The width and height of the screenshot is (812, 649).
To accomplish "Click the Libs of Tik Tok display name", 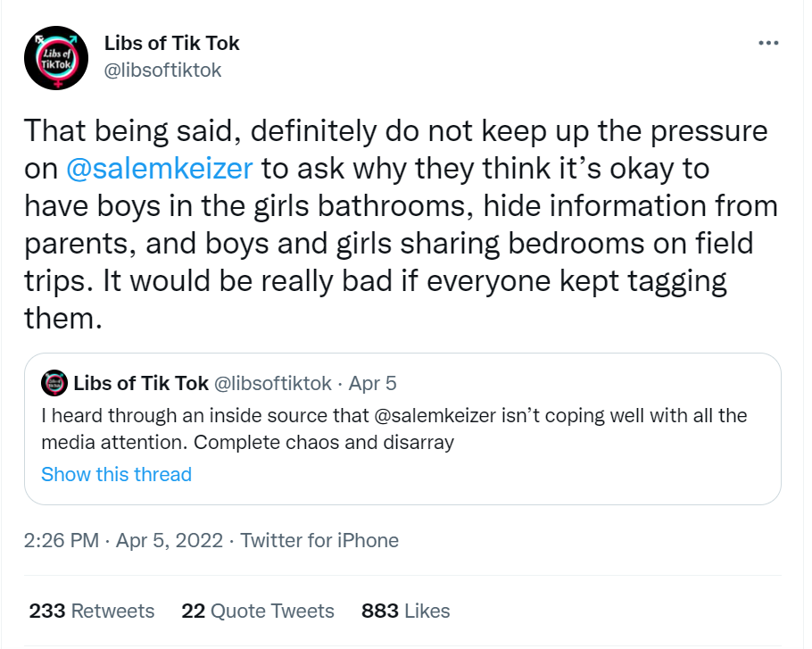I will click(x=172, y=43).
